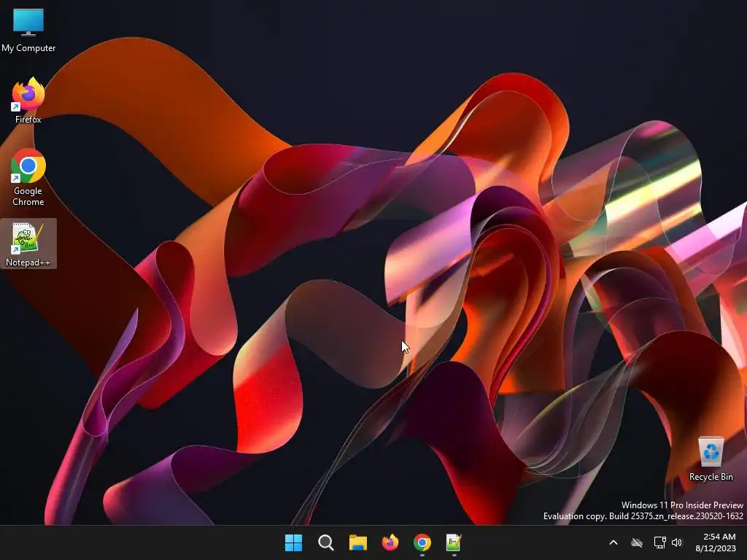
Task: Select the My Computer desktop icon
Action: tap(28, 30)
